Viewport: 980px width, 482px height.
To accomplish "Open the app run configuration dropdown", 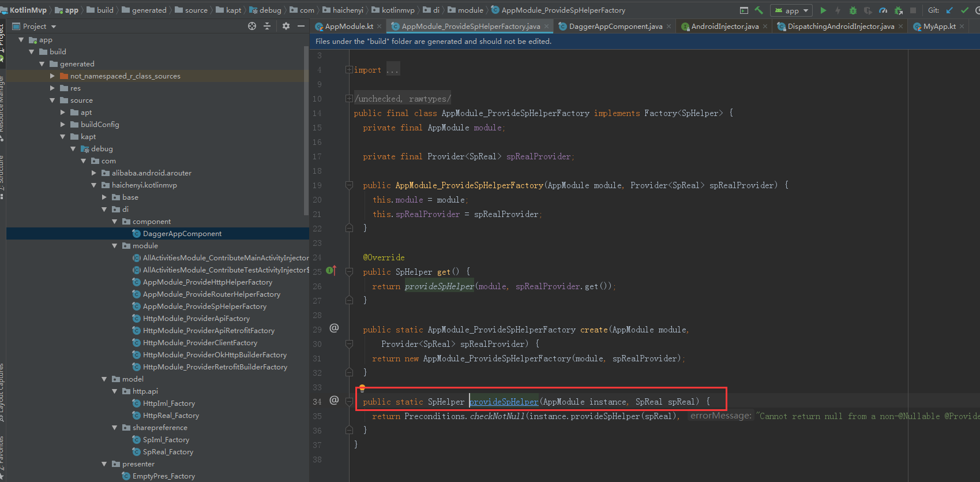I will click(791, 10).
